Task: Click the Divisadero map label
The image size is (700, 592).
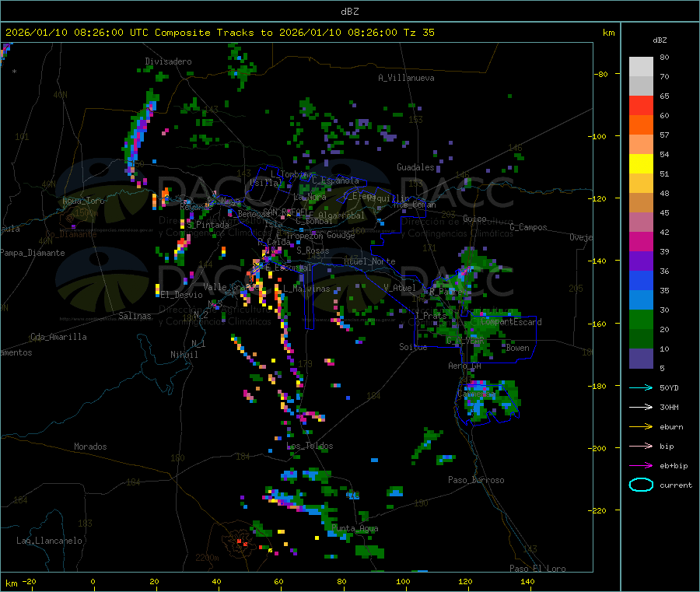Action: pyautogui.click(x=168, y=61)
